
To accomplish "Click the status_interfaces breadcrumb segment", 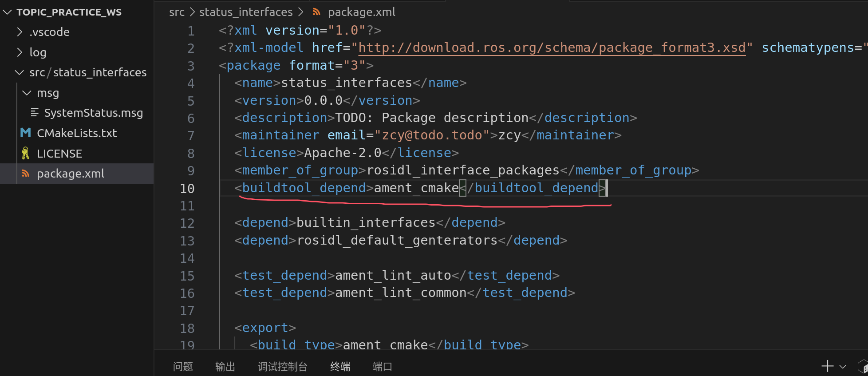I will point(246,12).
